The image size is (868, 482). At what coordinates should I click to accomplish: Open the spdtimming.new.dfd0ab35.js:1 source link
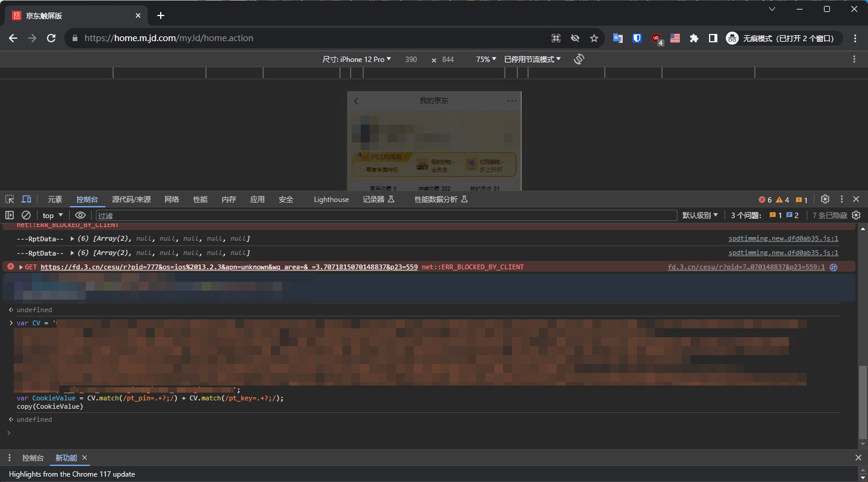tap(783, 238)
